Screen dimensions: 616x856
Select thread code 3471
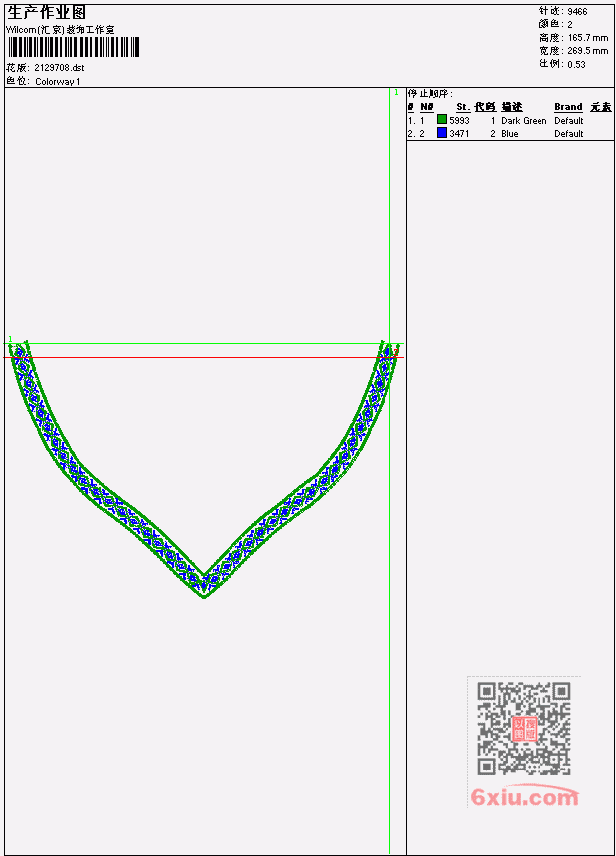[x=459, y=134]
